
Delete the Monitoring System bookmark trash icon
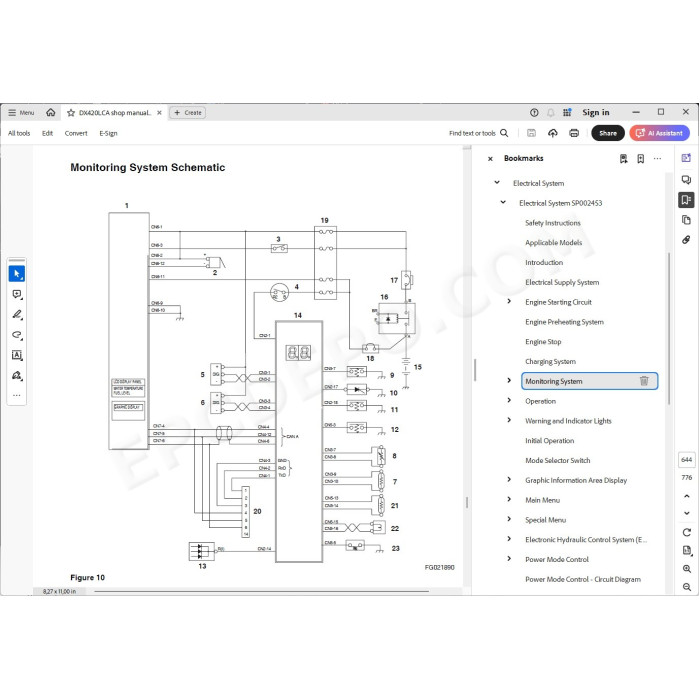click(644, 381)
